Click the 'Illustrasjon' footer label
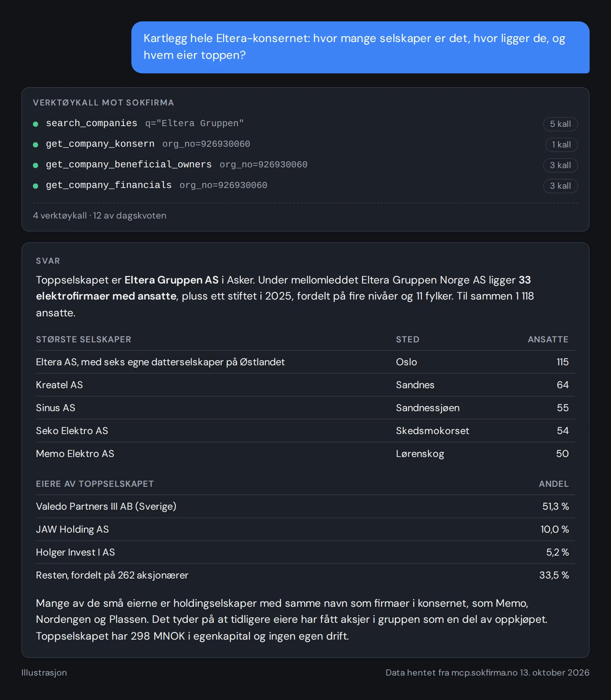Screen dimensions: 611x700 click(44, 672)
